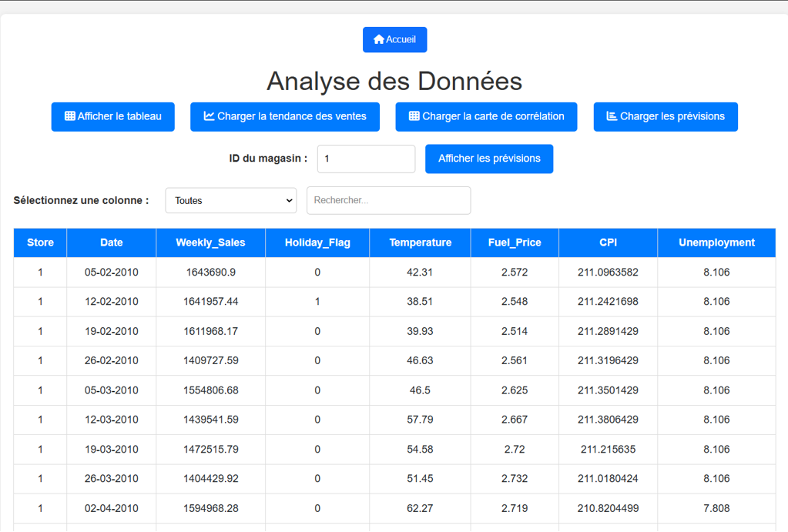
Task: Click the CPI value 211.2891429
Action: [x=608, y=331]
